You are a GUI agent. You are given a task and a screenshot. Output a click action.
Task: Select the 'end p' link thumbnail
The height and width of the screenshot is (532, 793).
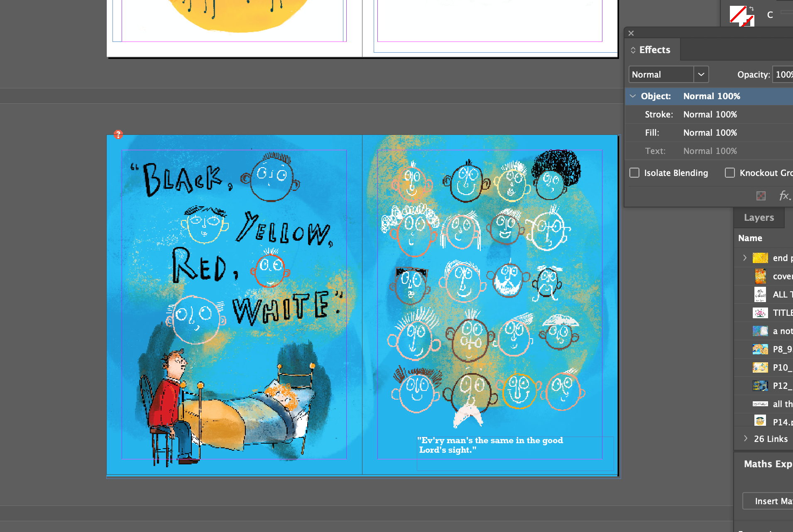(760, 258)
